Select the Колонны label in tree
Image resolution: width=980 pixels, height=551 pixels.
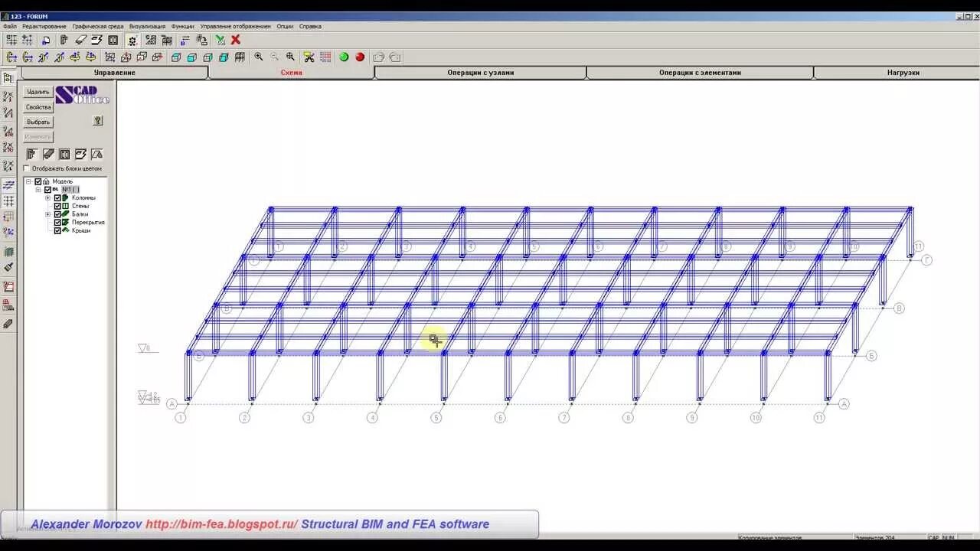tap(83, 197)
